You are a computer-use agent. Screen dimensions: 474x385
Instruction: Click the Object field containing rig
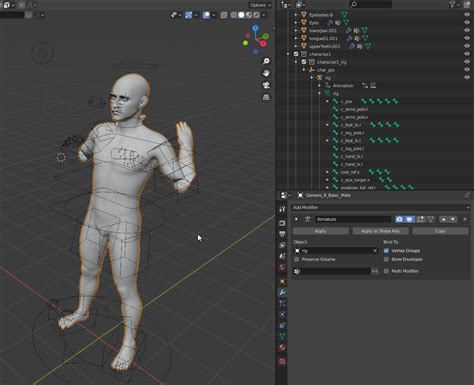(335, 250)
